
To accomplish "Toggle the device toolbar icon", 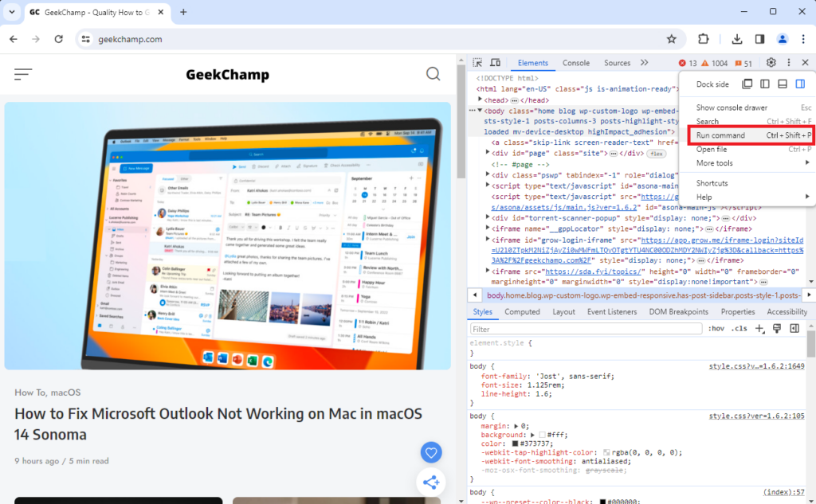I will 494,63.
